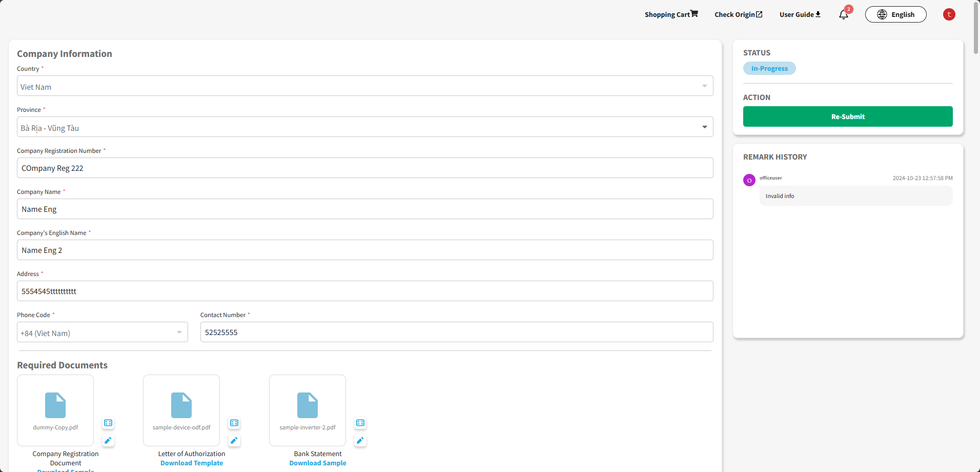
Task: Preview the dummy-Copy.pdf document
Action: click(108, 423)
